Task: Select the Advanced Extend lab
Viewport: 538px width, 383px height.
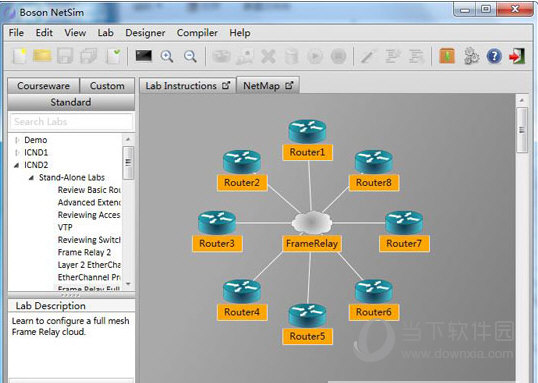Action: point(89,202)
